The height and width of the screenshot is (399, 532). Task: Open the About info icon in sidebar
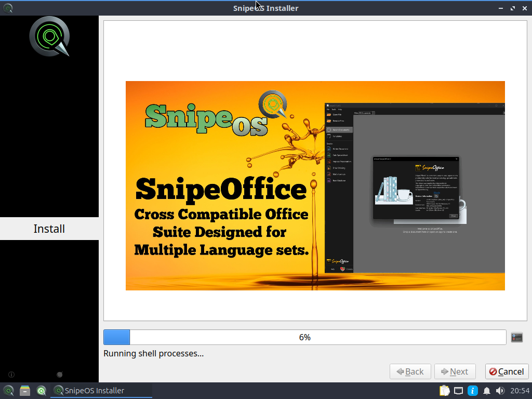pos(11,375)
